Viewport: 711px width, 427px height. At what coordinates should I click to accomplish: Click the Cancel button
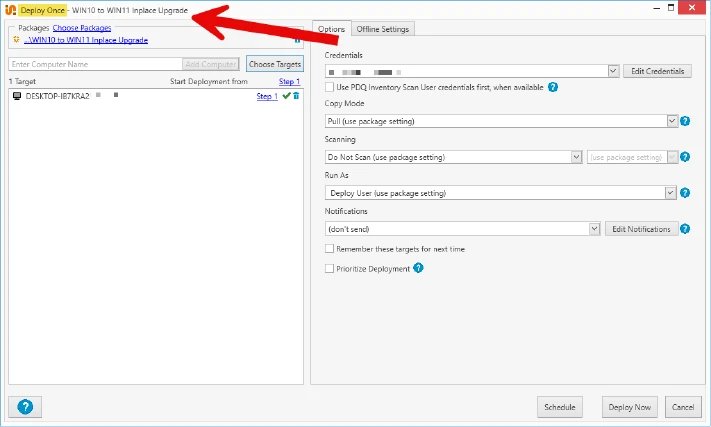point(683,407)
